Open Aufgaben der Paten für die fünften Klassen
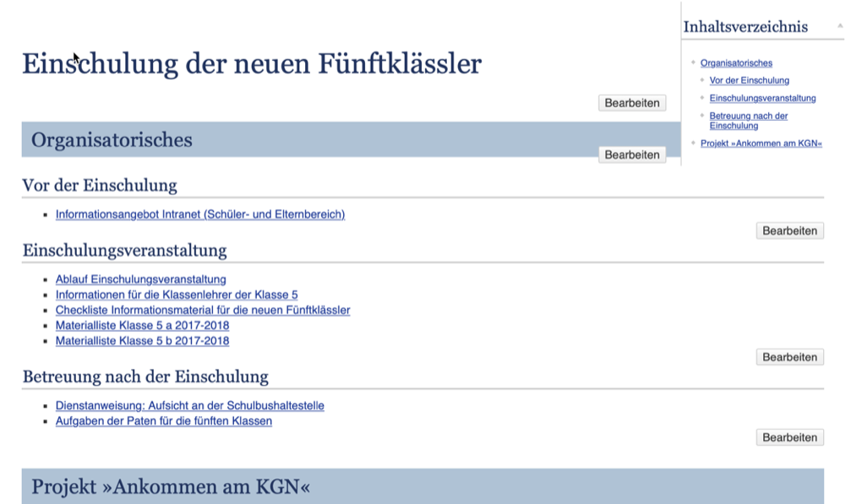The width and height of the screenshot is (845, 504). coord(164,421)
